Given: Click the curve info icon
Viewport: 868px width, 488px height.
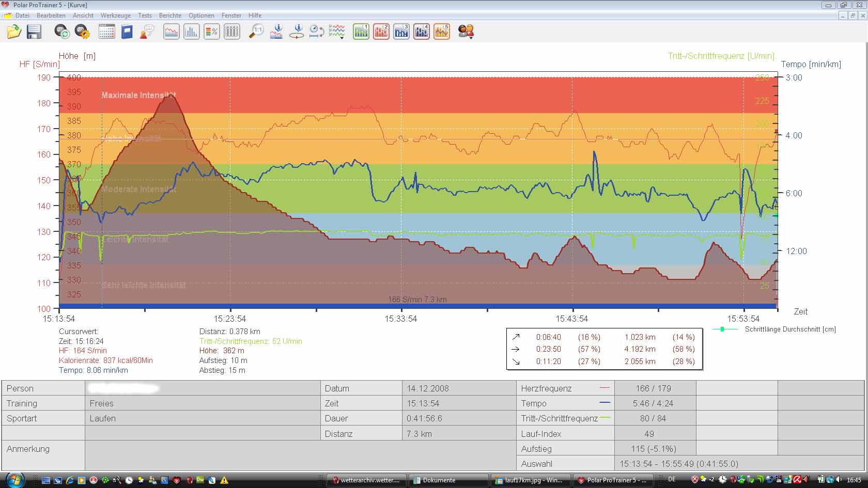Looking at the screenshot, I should 276,32.
